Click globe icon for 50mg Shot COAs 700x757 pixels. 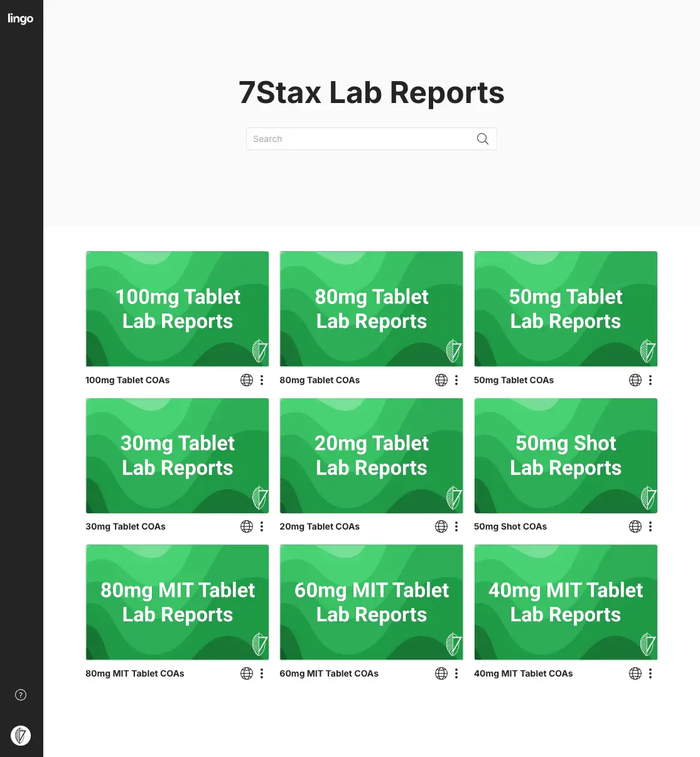pyautogui.click(x=635, y=526)
